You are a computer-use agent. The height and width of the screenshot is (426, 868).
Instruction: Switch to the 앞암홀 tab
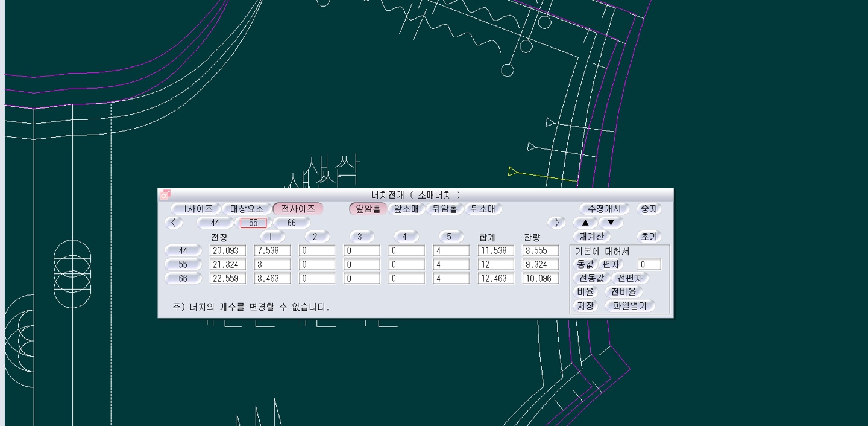[368, 209]
